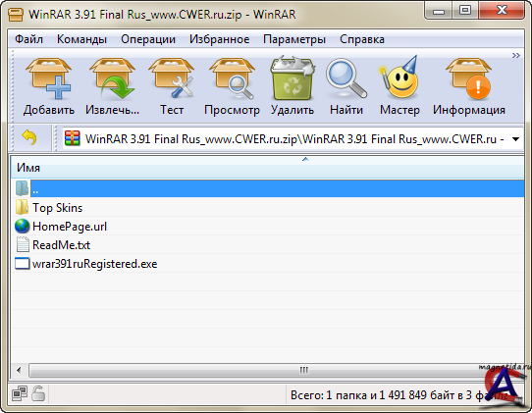Select the Top Skins folder name

pyautogui.click(x=57, y=208)
